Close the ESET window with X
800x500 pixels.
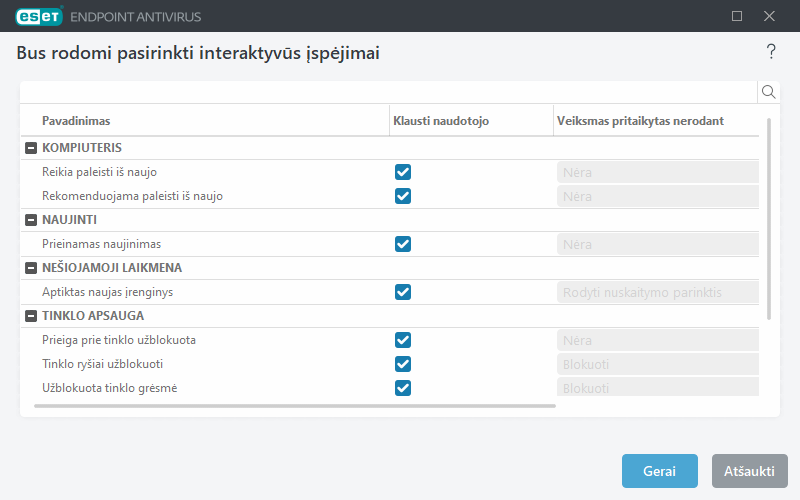click(x=769, y=16)
